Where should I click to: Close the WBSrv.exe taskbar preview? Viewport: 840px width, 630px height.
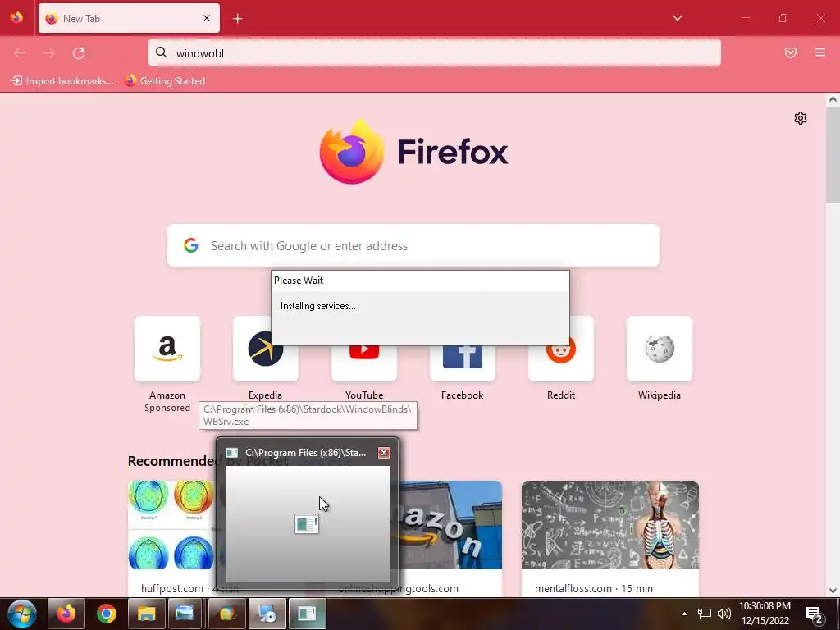click(384, 453)
